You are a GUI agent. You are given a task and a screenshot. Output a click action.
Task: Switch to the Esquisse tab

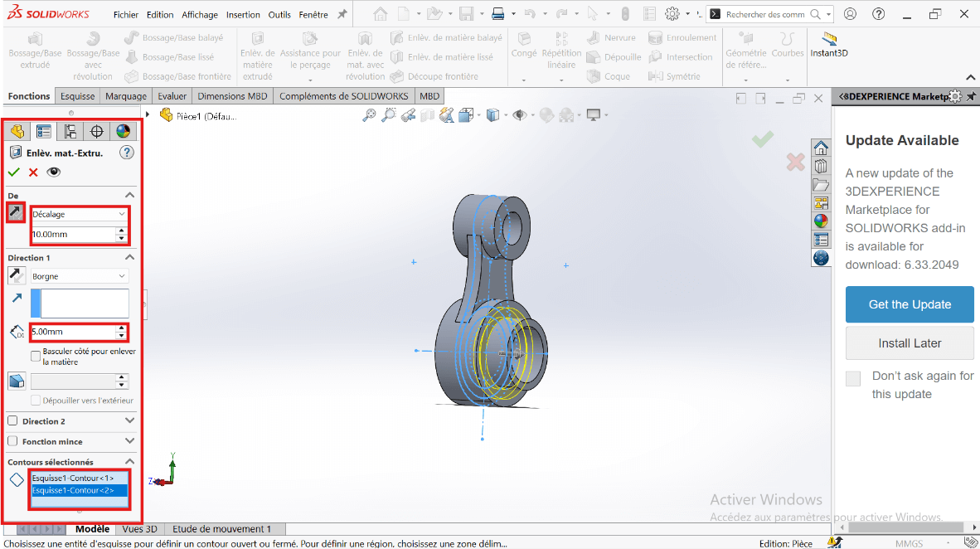[77, 96]
